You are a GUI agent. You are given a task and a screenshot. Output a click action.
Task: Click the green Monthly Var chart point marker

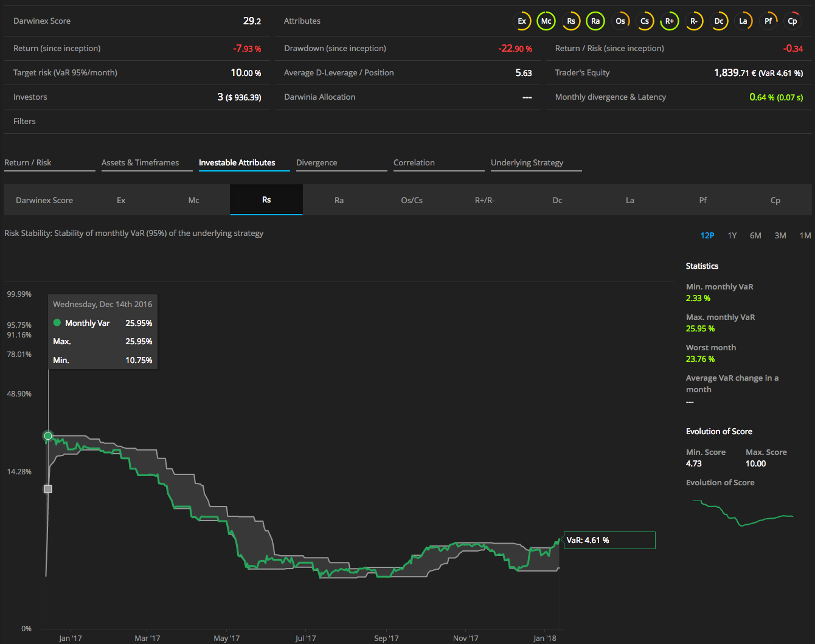tap(48, 435)
